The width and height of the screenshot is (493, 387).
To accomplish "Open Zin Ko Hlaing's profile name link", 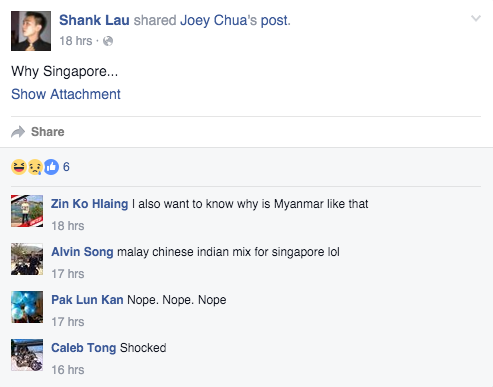I will pos(89,204).
